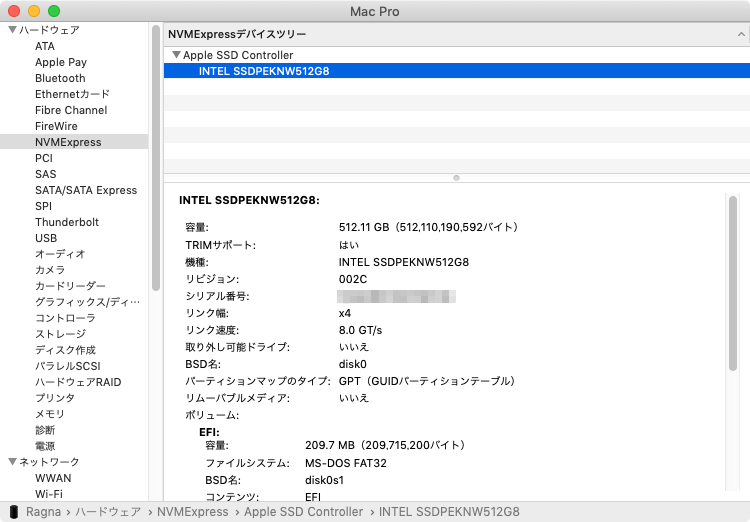The width and height of the screenshot is (750, 522).
Task: Select WWAN under ネットワーク
Action: click(x=53, y=478)
